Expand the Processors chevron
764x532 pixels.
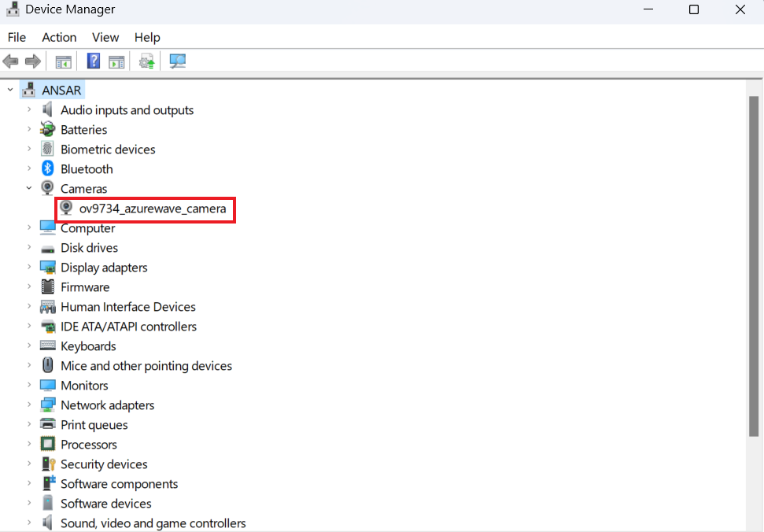pyautogui.click(x=29, y=444)
